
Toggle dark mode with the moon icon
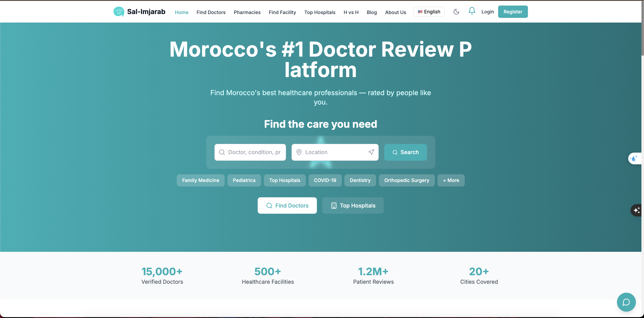456,12
